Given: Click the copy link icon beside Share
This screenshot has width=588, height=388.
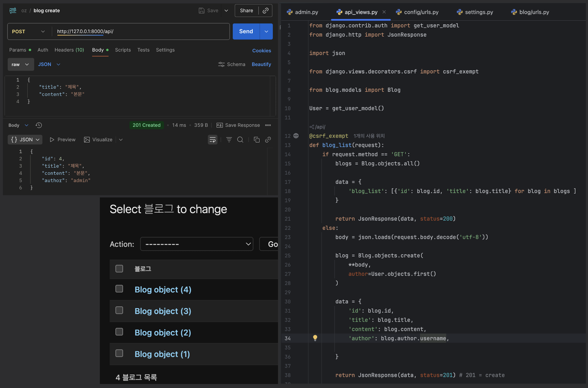Looking at the screenshot, I should [266, 10].
